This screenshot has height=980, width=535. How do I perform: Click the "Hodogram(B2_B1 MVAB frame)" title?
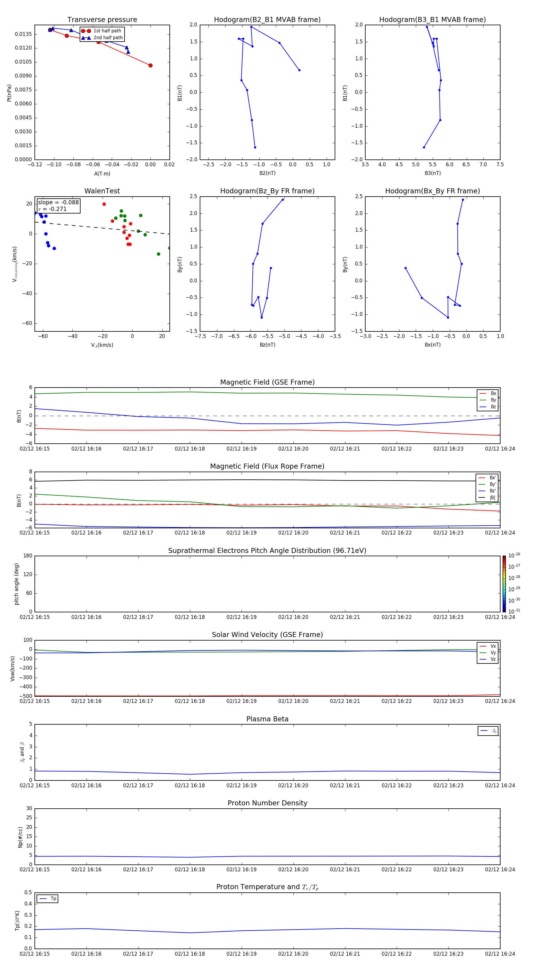267,20
